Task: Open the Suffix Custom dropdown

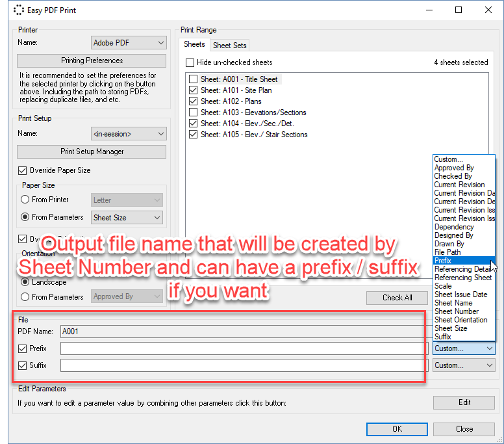Action: click(464, 365)
